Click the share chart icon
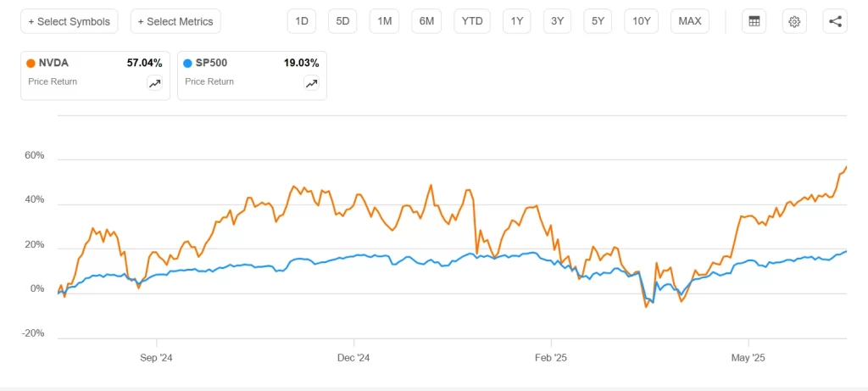 835,21
